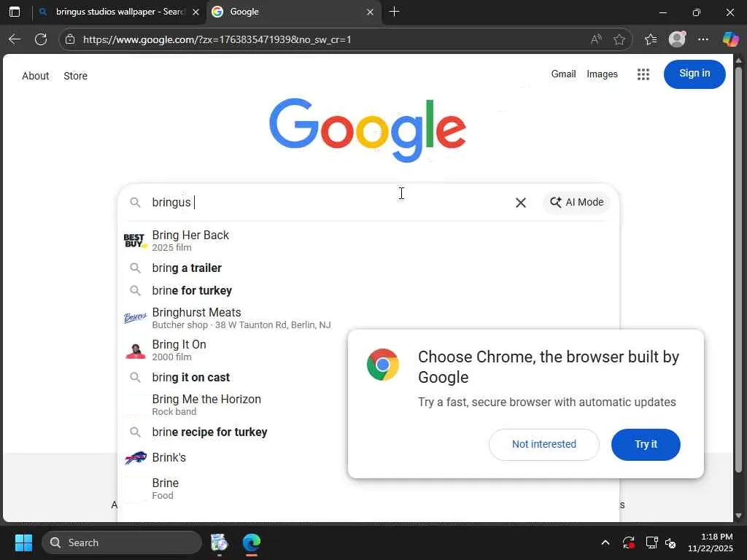Pick the bring it on cast suggestion
This screenshot has width=747, height=560.
point(233,377)
